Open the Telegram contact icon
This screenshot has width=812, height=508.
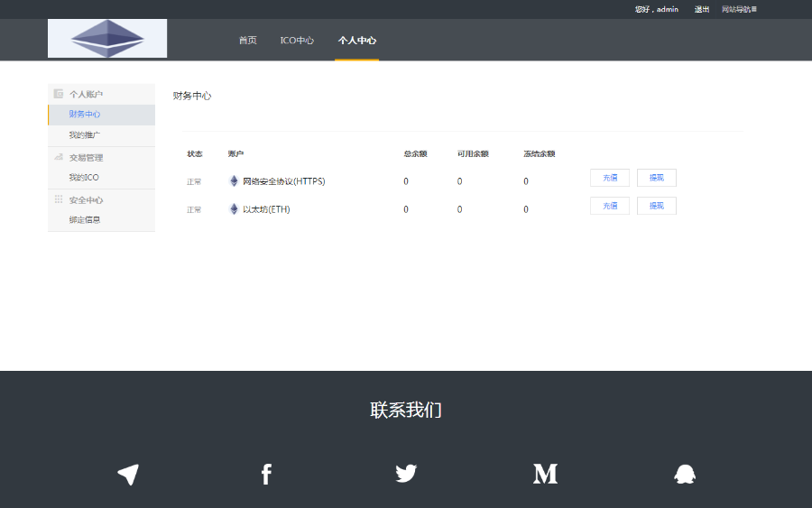(128, 475)
